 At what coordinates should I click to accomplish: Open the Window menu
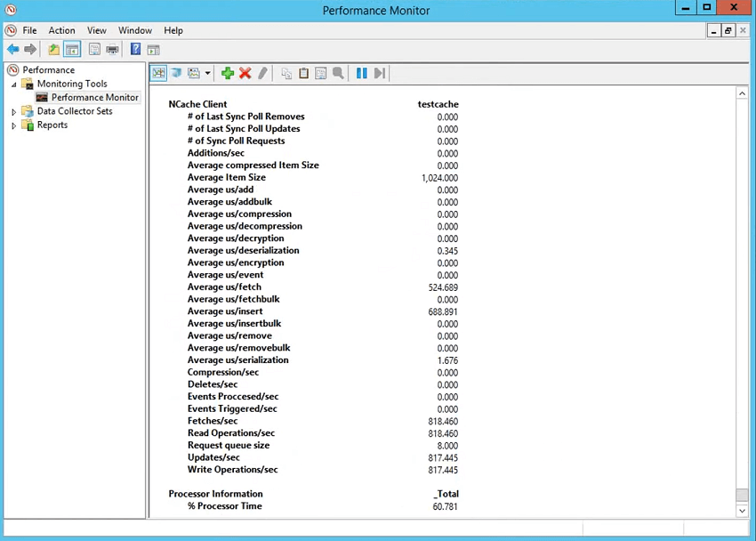pyautogui.click(x=135, y=30)
